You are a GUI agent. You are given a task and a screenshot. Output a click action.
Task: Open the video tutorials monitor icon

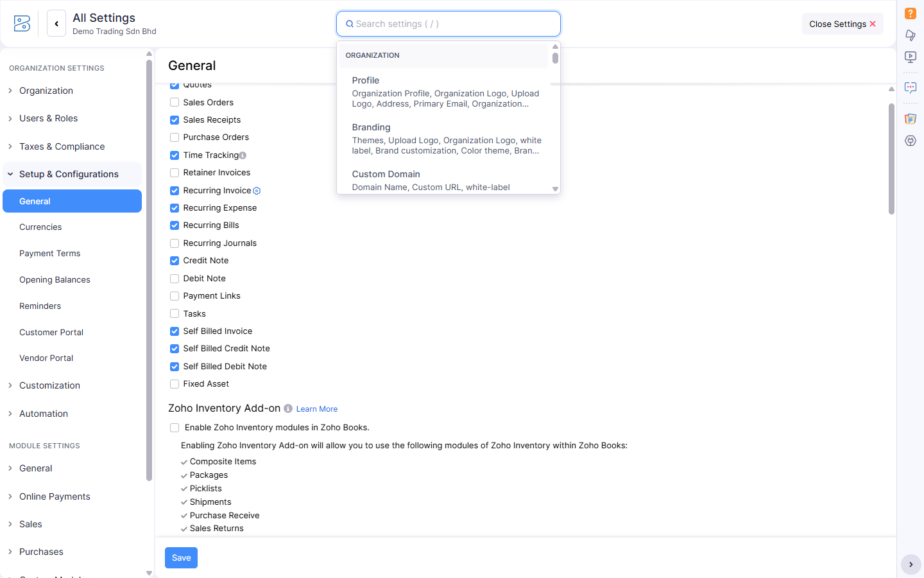910,57
